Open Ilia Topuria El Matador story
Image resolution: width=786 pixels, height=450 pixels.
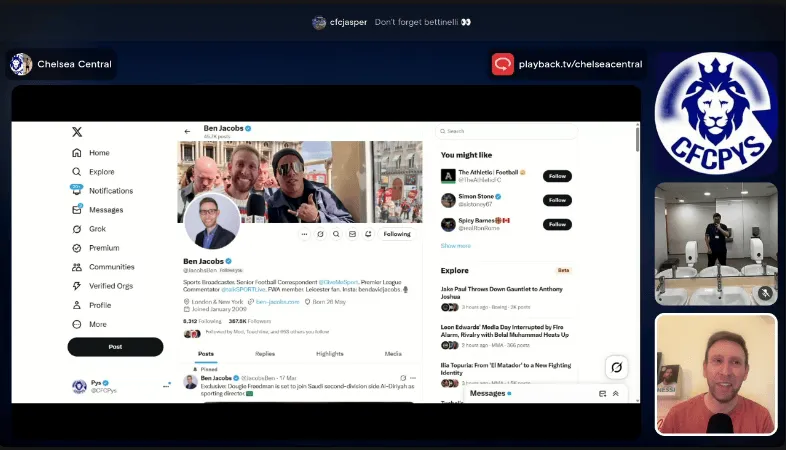tap(506, 374)
